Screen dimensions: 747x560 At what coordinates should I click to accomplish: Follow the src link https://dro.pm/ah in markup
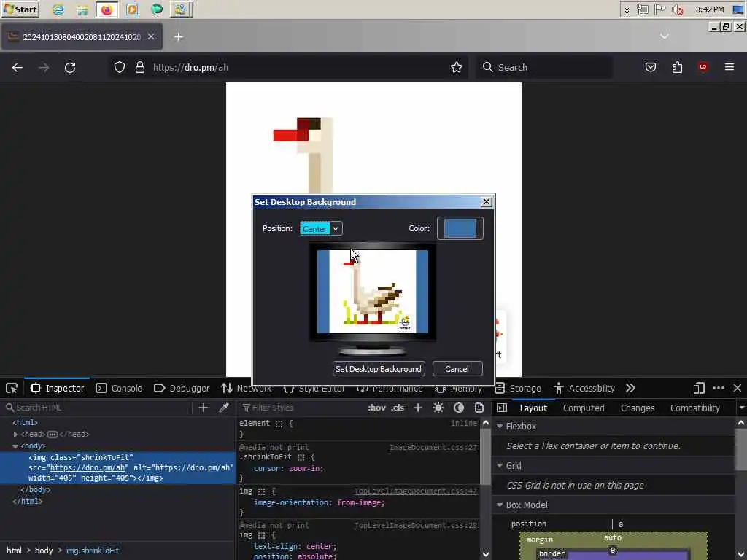click(x=88, y=467)
